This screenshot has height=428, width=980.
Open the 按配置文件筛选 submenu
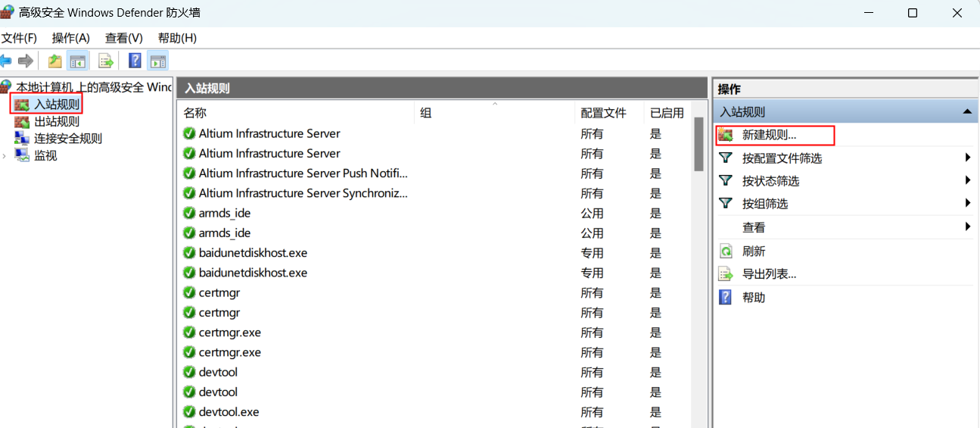[782, 158]
